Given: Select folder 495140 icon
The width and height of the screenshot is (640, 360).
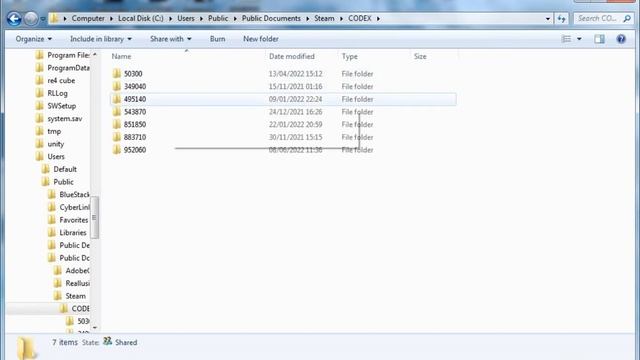Looking at the screenshot, I should tap(117, 99).
